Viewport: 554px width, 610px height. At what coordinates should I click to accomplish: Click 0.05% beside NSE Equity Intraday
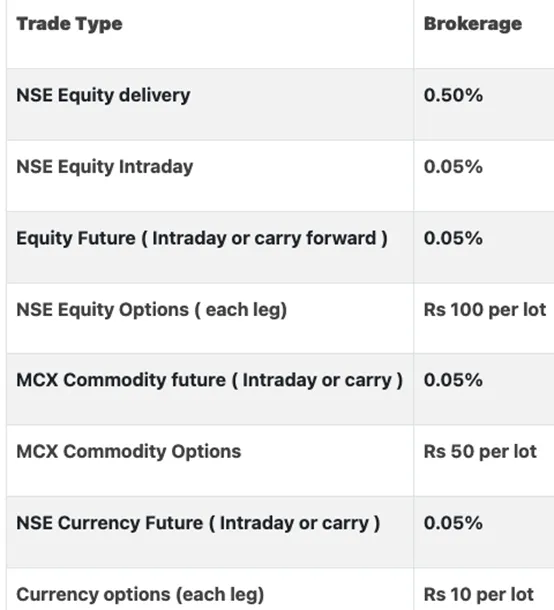pos(453,167)
